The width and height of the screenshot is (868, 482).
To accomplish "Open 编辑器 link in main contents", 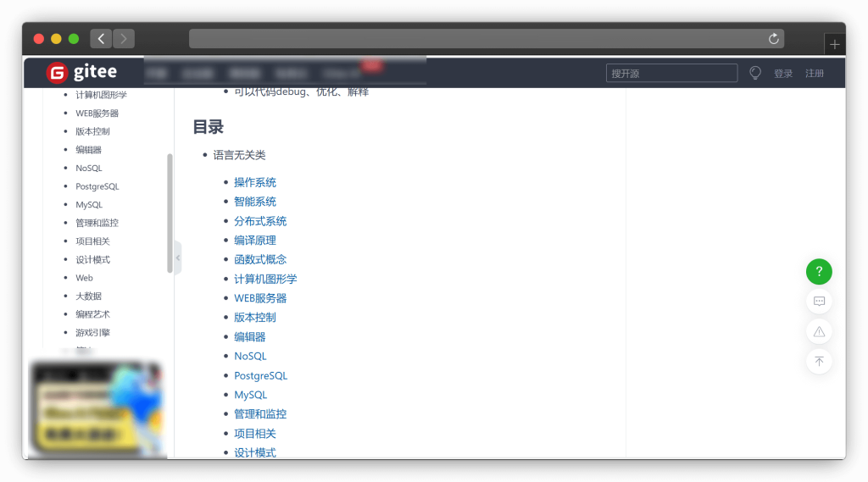I will pos(250,336).
